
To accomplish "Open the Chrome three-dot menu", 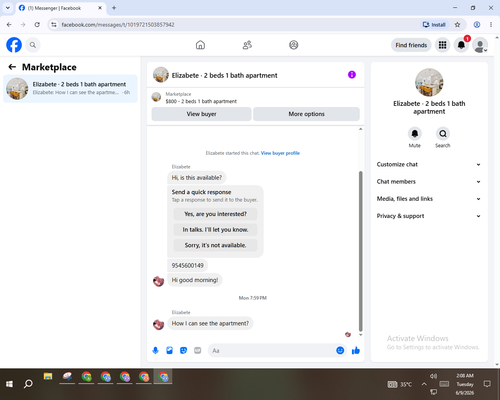I will point(491,25).
